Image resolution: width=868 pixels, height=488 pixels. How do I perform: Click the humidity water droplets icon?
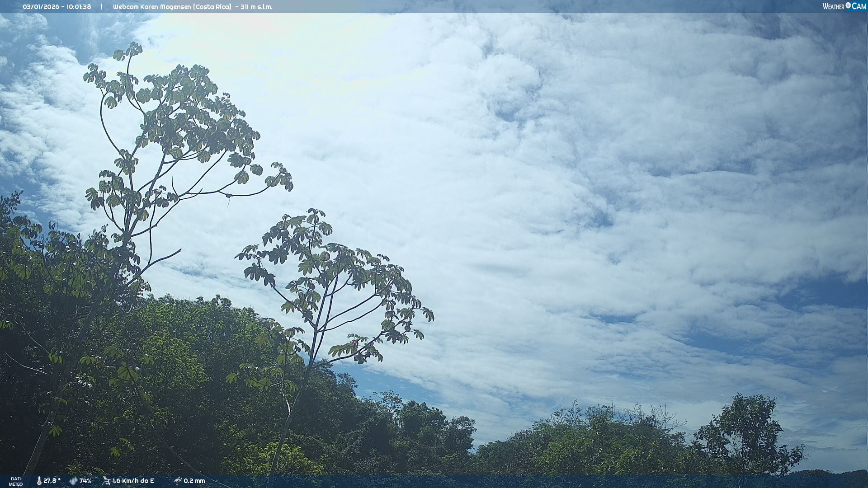(73, 481)
